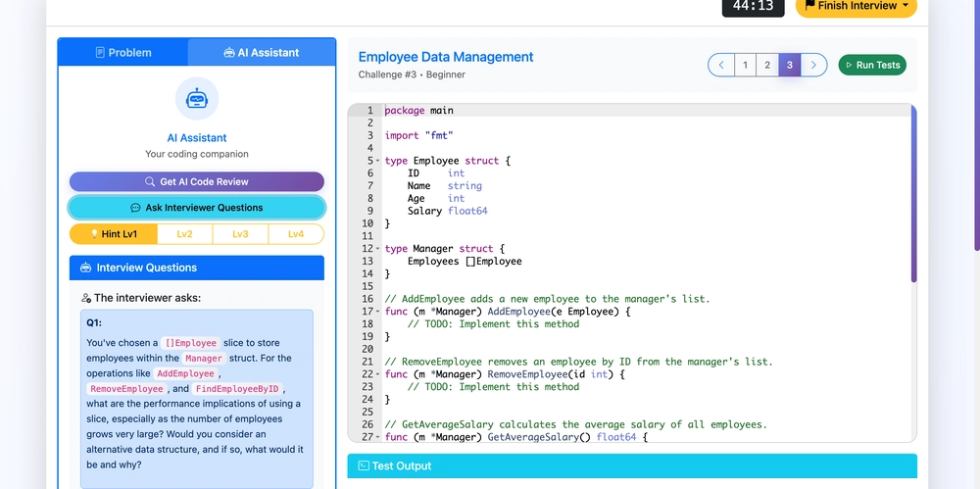Click the import "fmt" line
Viewport: 980px width, 489px height.
[419, 135]
